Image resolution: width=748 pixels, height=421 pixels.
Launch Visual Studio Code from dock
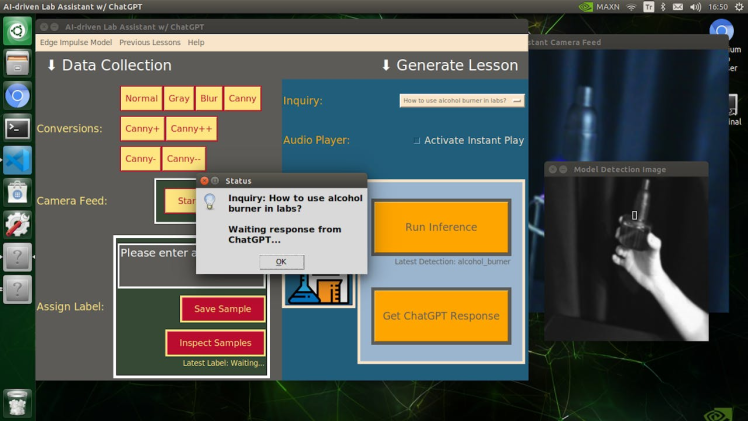tap(17, 160)
